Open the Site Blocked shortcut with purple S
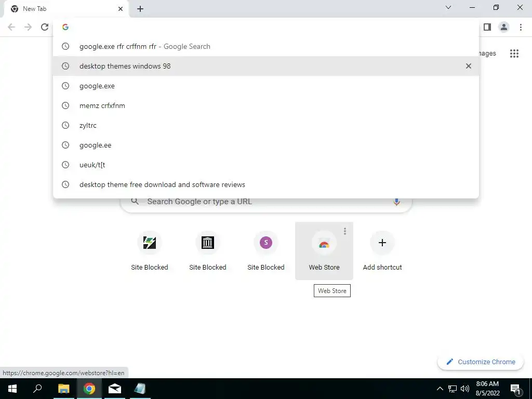 pos(266,251)
